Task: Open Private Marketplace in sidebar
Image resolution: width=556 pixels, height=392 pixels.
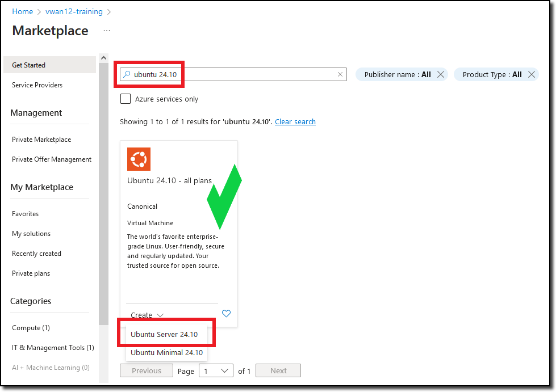Action: (x=41, y=140)
